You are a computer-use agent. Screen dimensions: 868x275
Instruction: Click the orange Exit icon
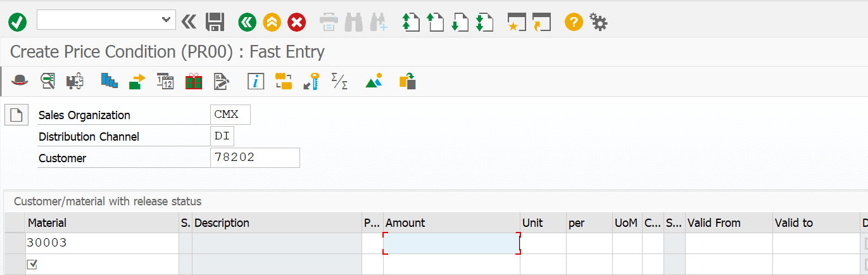click(272, 22)
